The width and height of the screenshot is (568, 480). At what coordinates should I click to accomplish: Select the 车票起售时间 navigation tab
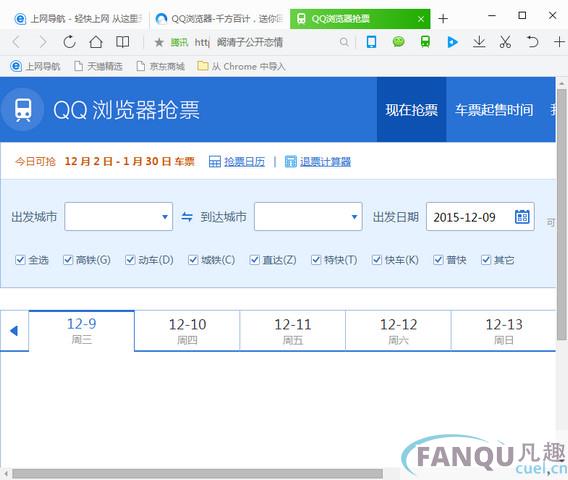click(494, 110)
